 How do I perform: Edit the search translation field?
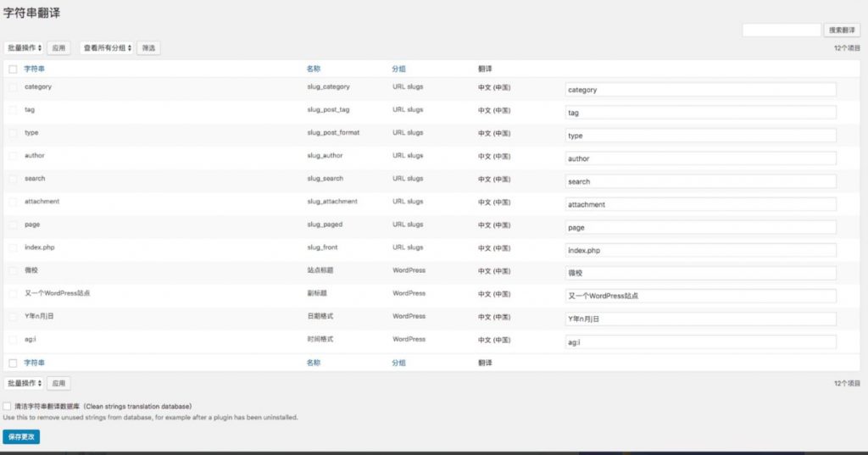(700, 181)
